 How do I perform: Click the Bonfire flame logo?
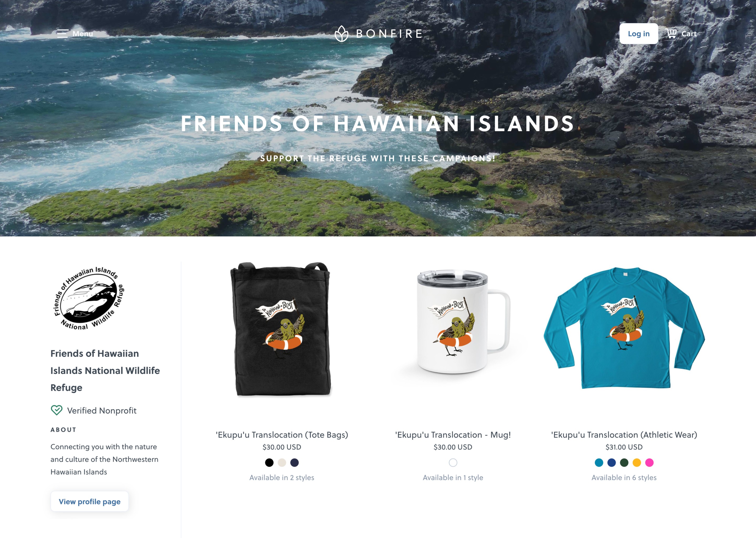pyautogui.click(x=341, y=33)
